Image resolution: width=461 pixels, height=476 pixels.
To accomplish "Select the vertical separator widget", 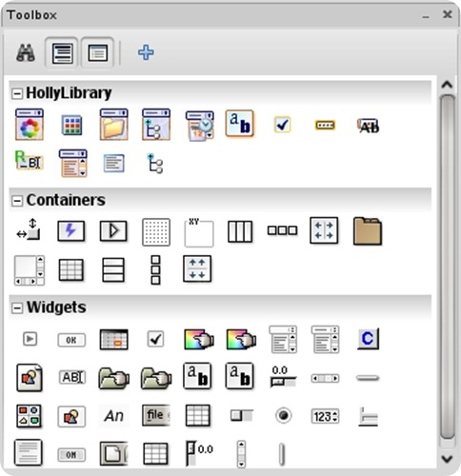I will (282, 454).
